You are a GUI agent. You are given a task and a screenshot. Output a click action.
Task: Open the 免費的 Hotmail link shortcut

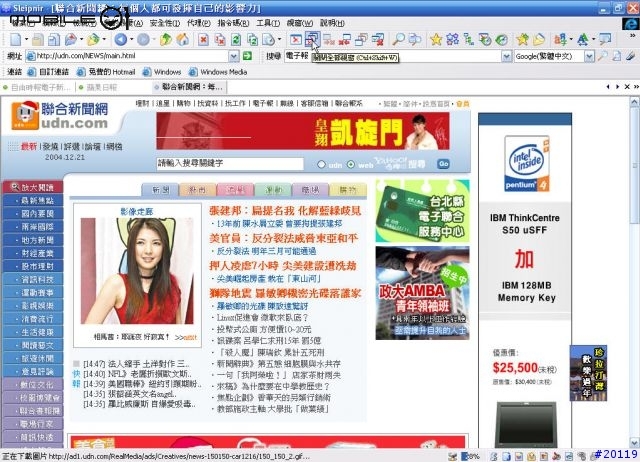(x=106, y=72)
